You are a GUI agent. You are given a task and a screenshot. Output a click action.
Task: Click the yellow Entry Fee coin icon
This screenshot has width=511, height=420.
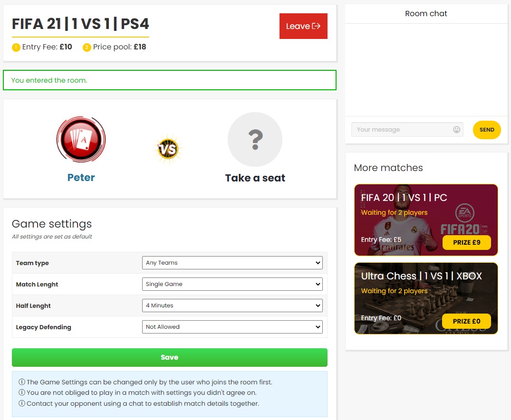(x=16, y=48)
